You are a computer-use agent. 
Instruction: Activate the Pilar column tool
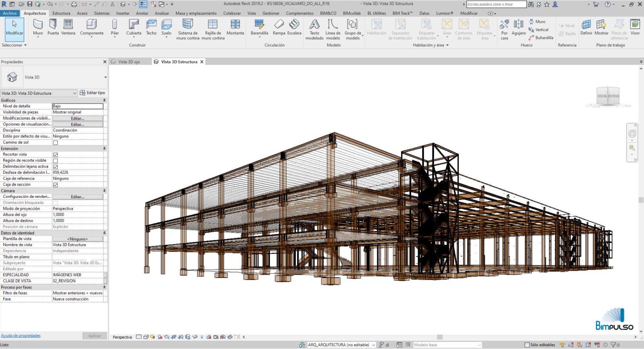115,27
